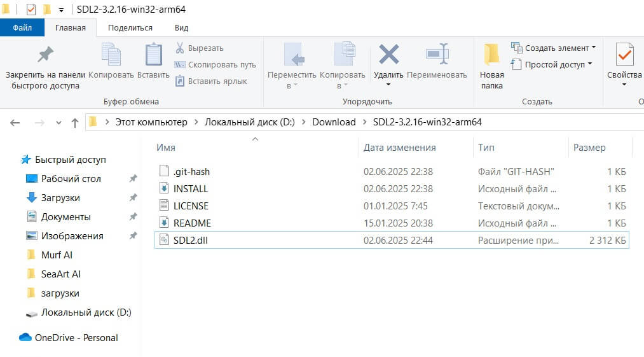Open Копировать в copy-to menu
Image resolution: width=644 pixels, height=357 pixels.
tap(342, 66)
